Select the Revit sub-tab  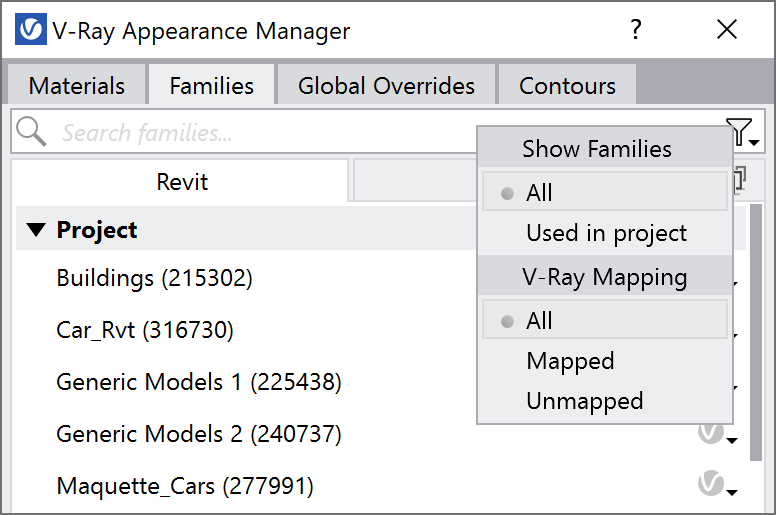tap(182, 182)
